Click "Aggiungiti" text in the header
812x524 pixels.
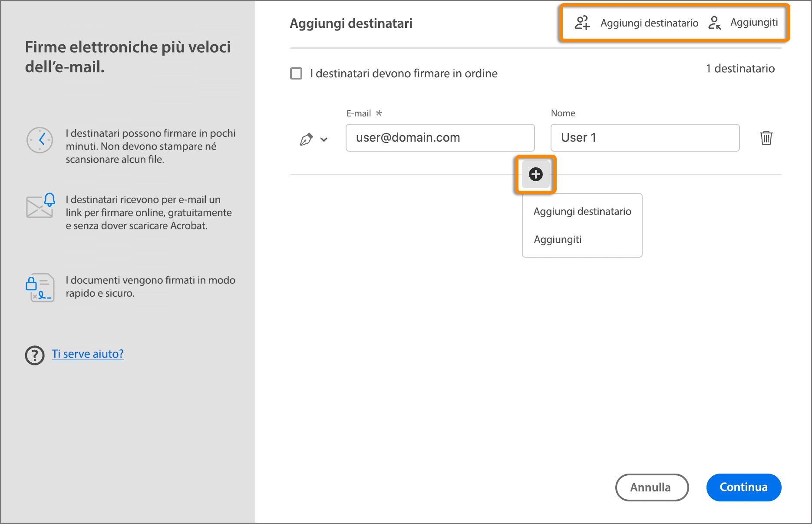point(754,22)
